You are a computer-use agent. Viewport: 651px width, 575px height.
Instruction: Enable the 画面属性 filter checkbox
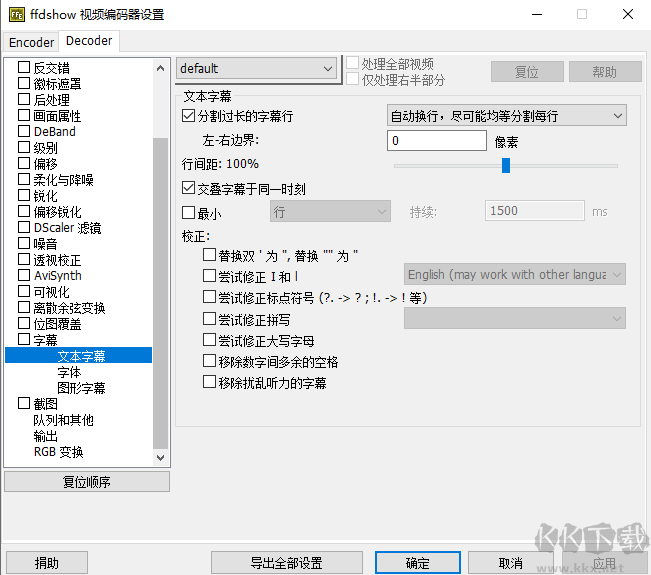pos(24,115)
